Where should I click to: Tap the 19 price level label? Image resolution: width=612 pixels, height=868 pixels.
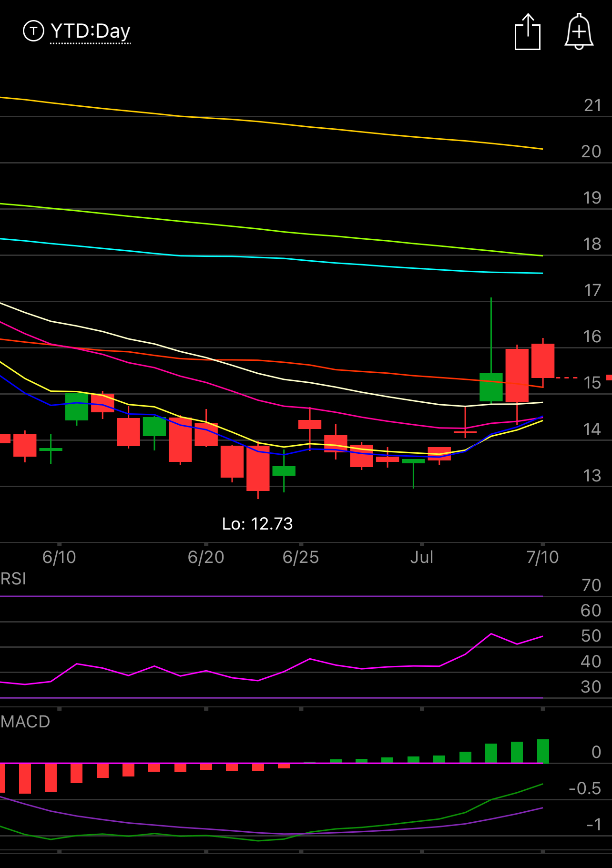tap(592, 198)
